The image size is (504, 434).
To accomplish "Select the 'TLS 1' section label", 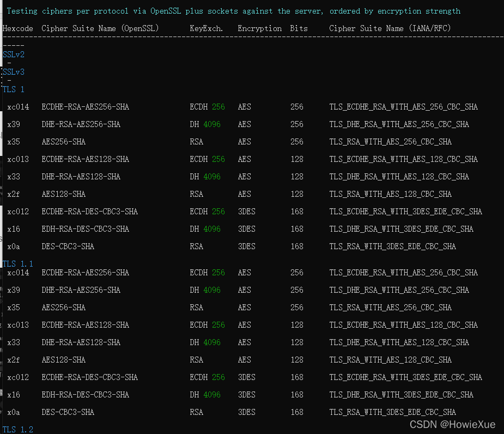I will point(14,89).
